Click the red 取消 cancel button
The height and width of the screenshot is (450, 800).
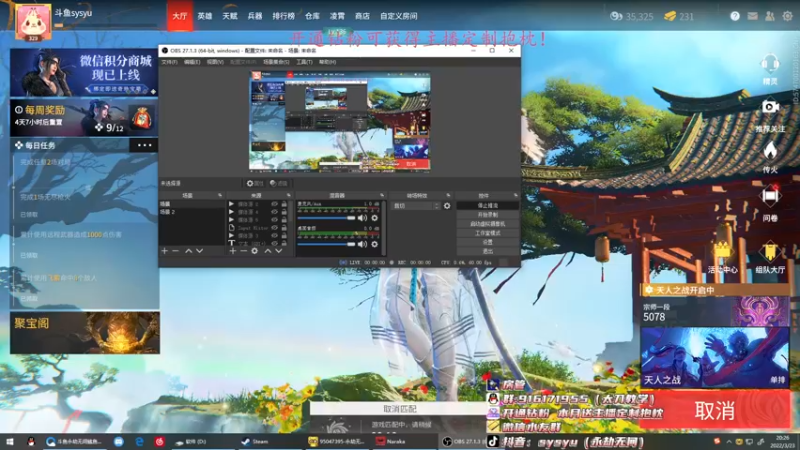coord(714,410)
